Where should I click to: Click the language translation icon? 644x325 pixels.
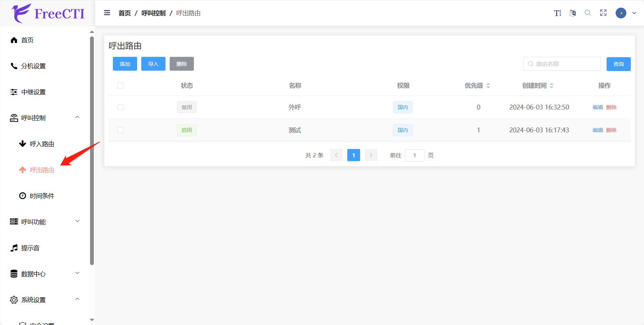(573, 13)
